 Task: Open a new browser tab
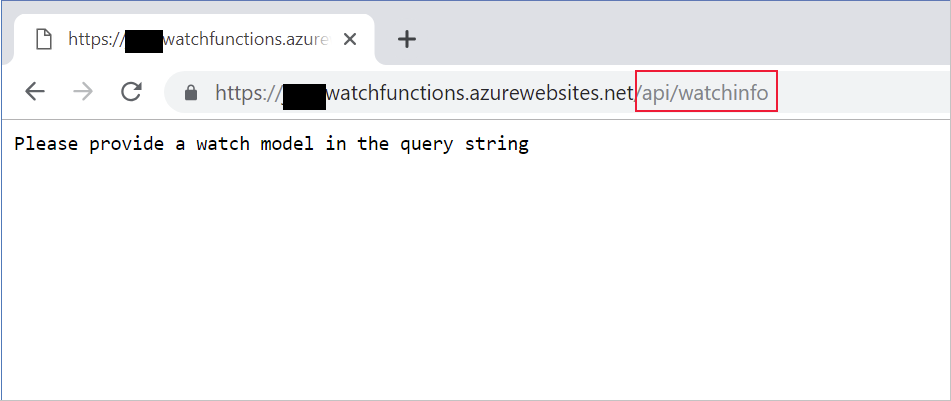pyautogui.click(x=406, y=39)
